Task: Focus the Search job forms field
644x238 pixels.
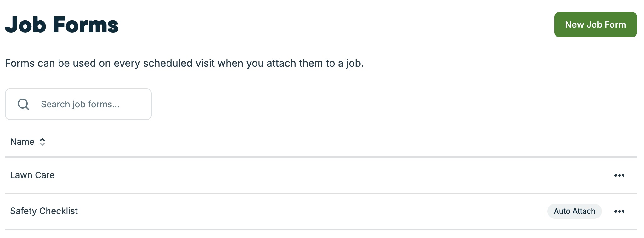Action: click(x=91, y=104)
